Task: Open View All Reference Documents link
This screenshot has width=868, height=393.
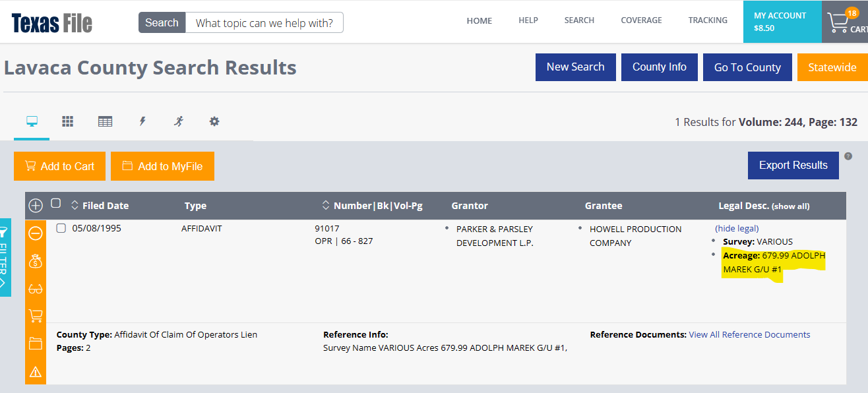Action: tap(749, 335)
